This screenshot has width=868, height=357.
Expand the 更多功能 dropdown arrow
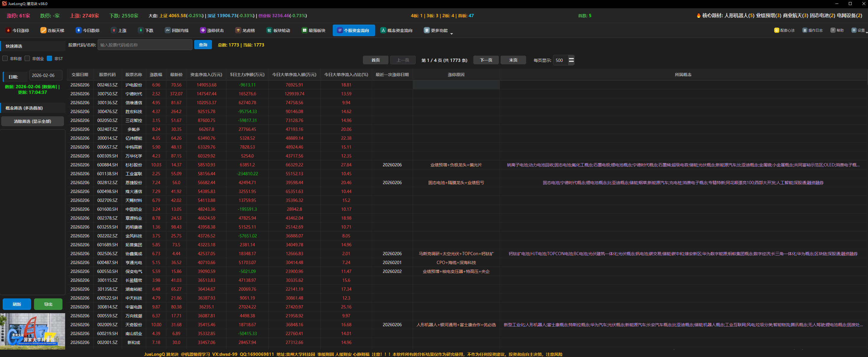pos(451,33)
